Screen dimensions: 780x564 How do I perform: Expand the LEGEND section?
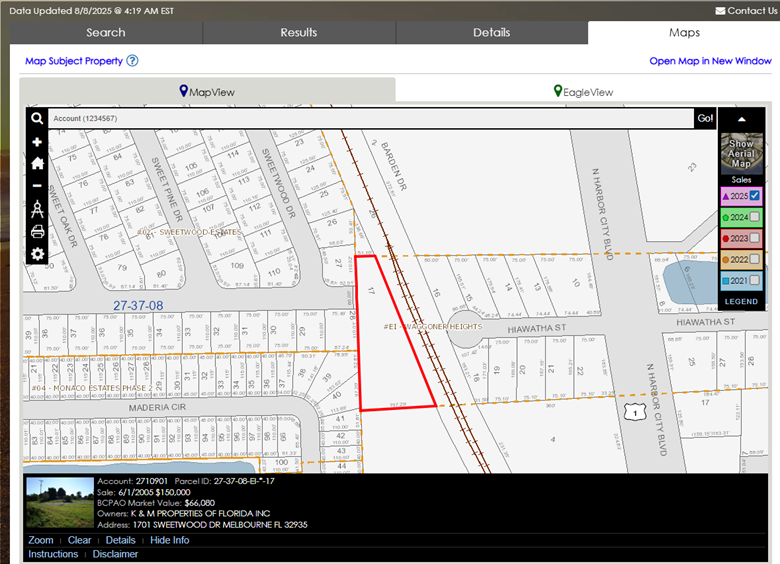click(x=741, y=301)
